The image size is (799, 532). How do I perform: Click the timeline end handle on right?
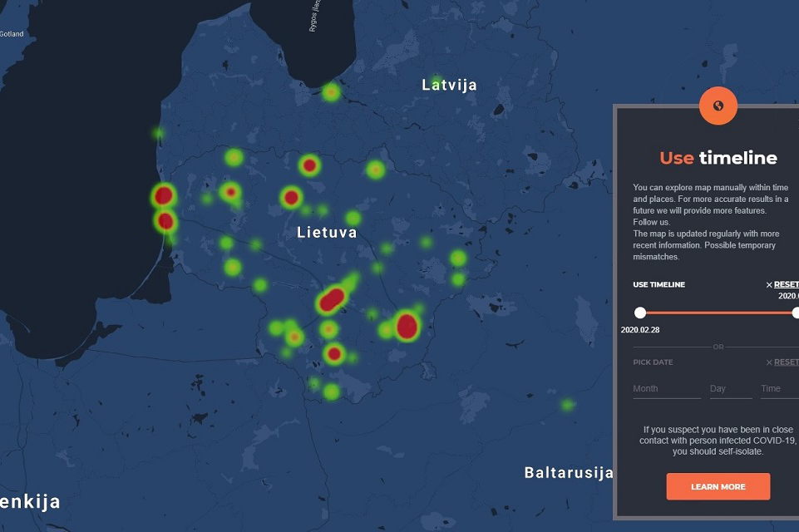[797, 313]
